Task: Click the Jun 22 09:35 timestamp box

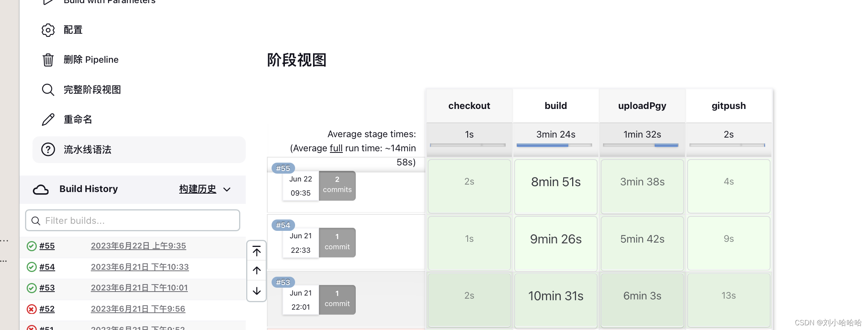Action: coord(301,186)
